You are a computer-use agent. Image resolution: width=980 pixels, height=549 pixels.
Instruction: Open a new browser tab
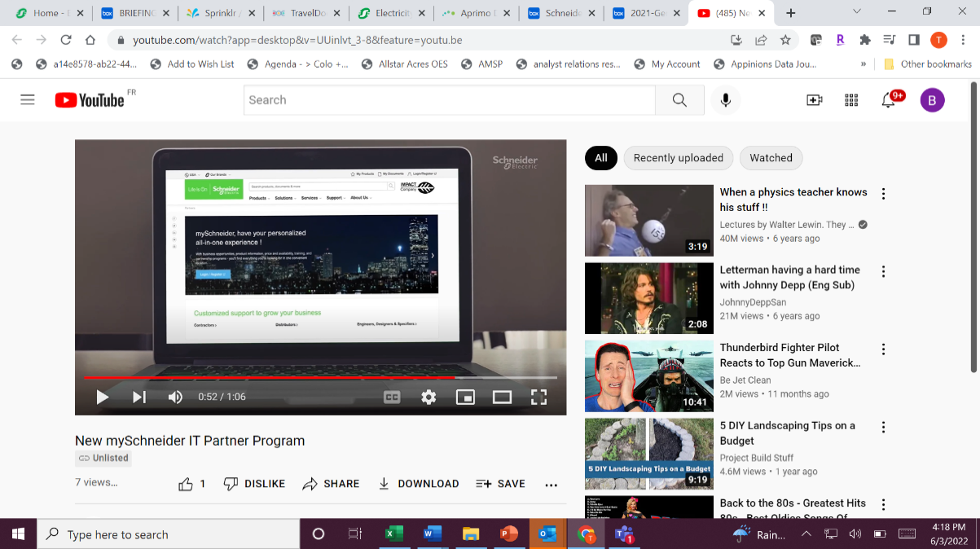pos(790,13)
